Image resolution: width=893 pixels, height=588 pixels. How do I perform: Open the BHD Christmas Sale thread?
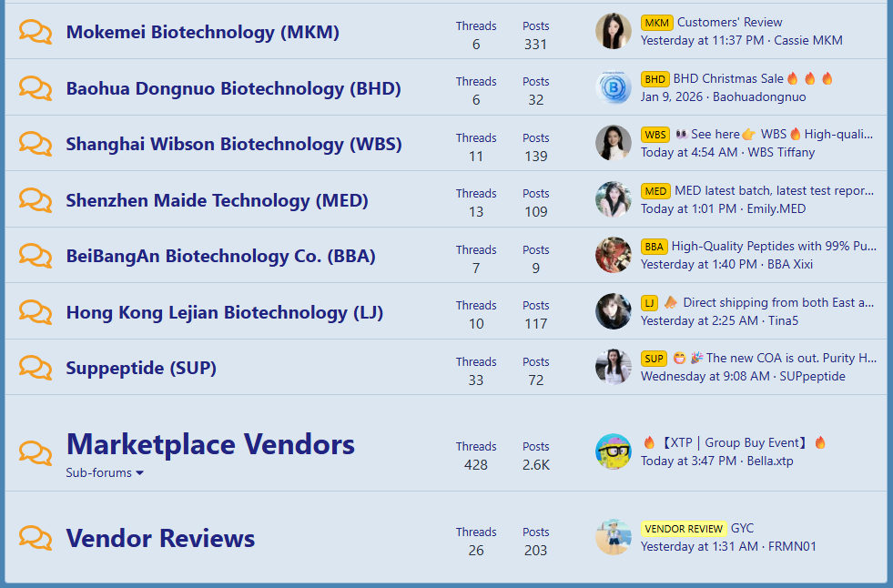(728, 78)
